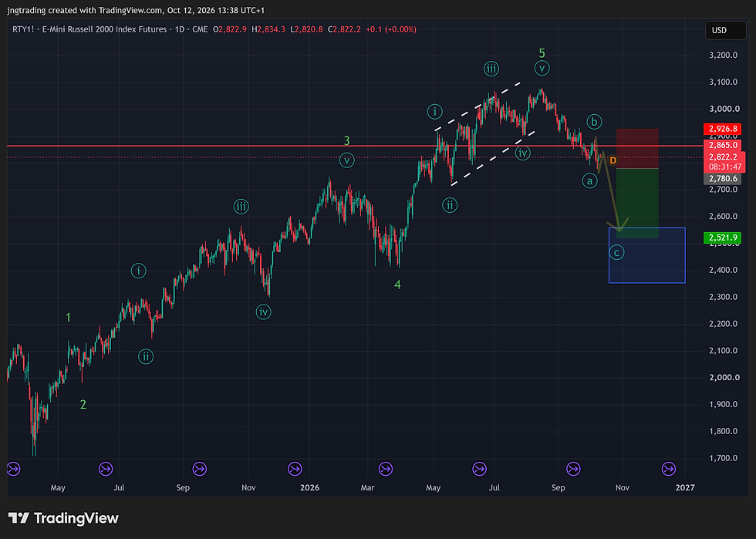Open the purple event icon right after Mar

[x=385, y=468]
